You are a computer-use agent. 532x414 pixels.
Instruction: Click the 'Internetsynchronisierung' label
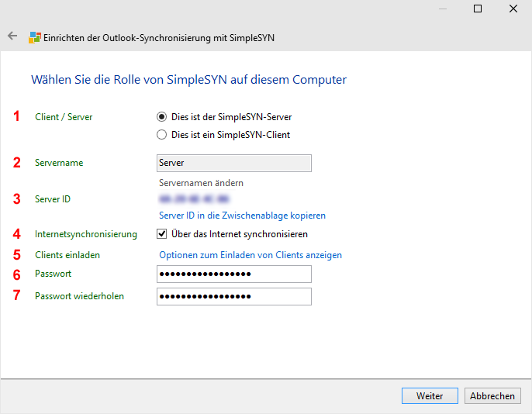pos(86,234)
